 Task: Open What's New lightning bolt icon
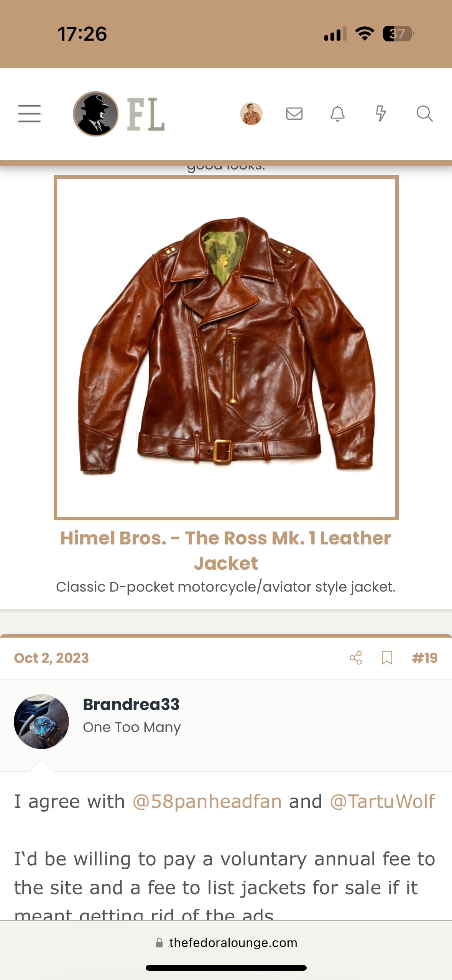click(381, 113)
